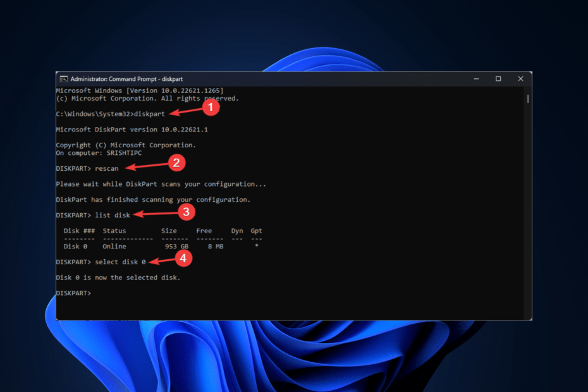Click the Command Prompt icon in title bar
The height and width of the screenshot is (392, 588).
tap(64, 79)
